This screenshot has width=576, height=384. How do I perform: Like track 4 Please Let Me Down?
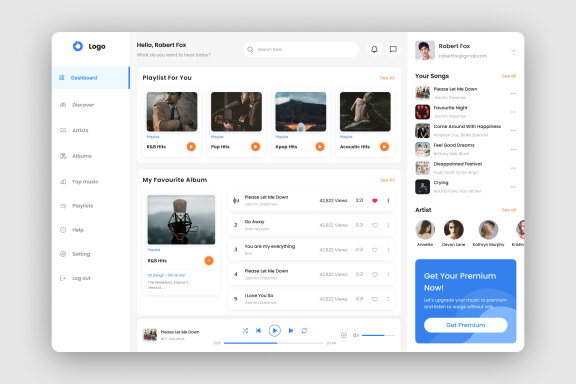pyautogui.click(x=375, y=274)
